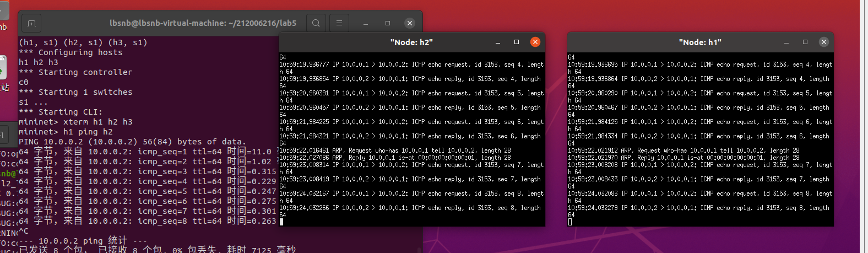Viewport: 868px width, 253px height.
Task: Click the hollow cursor in Node: h1 terminal
Action: [570, 222]
